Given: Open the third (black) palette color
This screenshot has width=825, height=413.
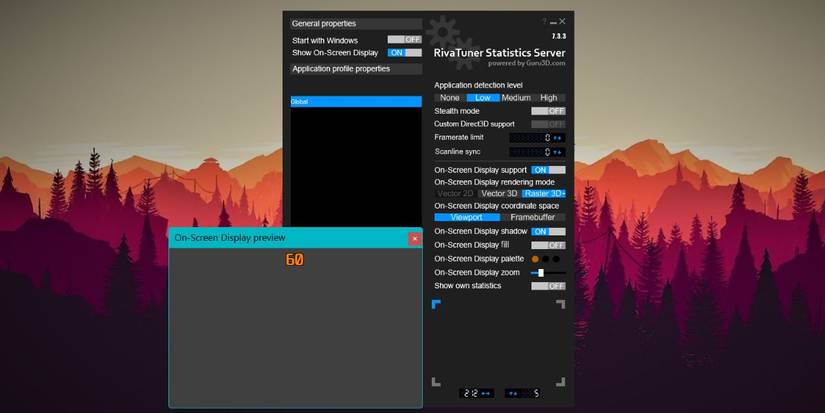Looking at the screenshot, I should [x=556, y=259].
